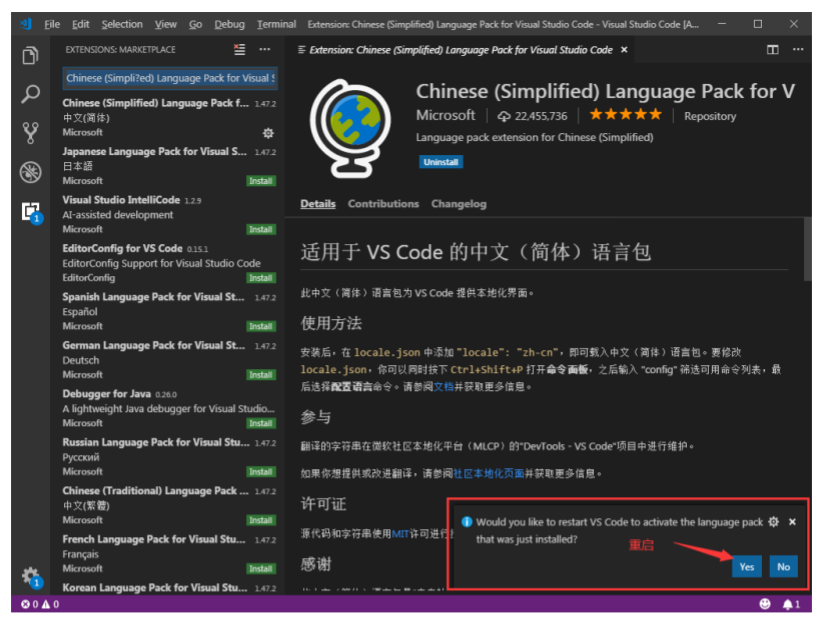Open the Explorer view in activity bar
This screenshot has width=820, height=620.
pos(30,55)
